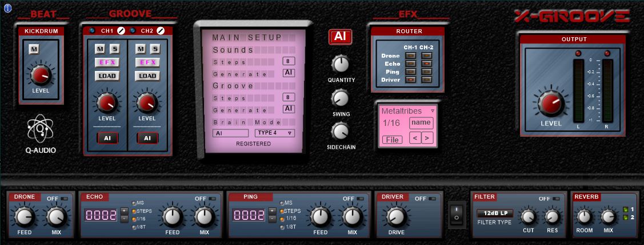The height and width of the screenshot is (245, 644).
Task: Click the Brain Mode AI field
Action: [230, 133]
